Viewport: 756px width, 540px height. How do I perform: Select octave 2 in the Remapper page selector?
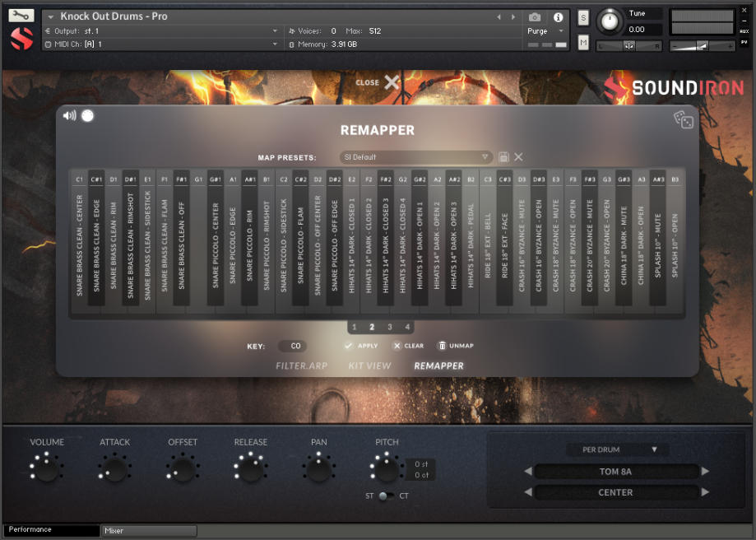[372, 327]
